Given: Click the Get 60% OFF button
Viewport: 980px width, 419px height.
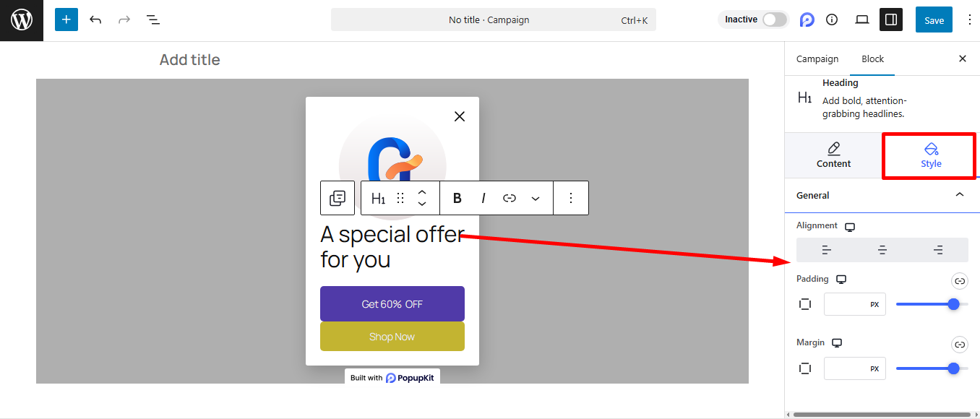Looking at the screenshot, I should pyautogui.click(x=392, y=304).
